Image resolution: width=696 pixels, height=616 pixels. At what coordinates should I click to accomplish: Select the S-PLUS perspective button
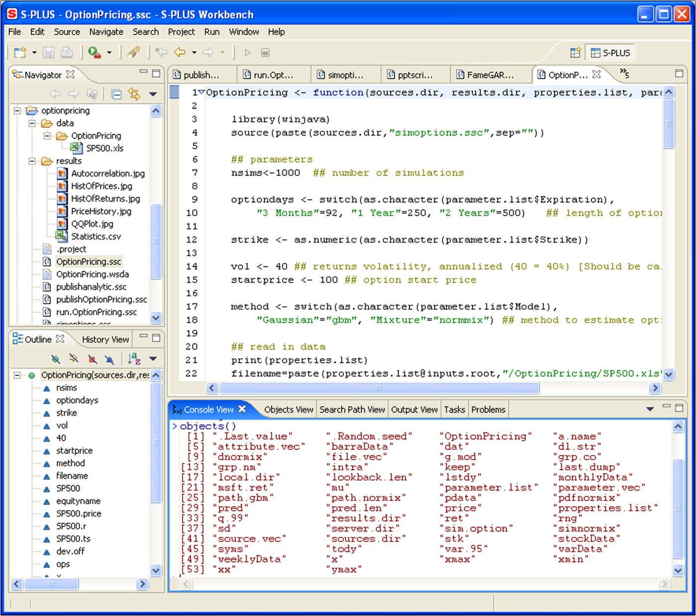[x=610, y=53]
